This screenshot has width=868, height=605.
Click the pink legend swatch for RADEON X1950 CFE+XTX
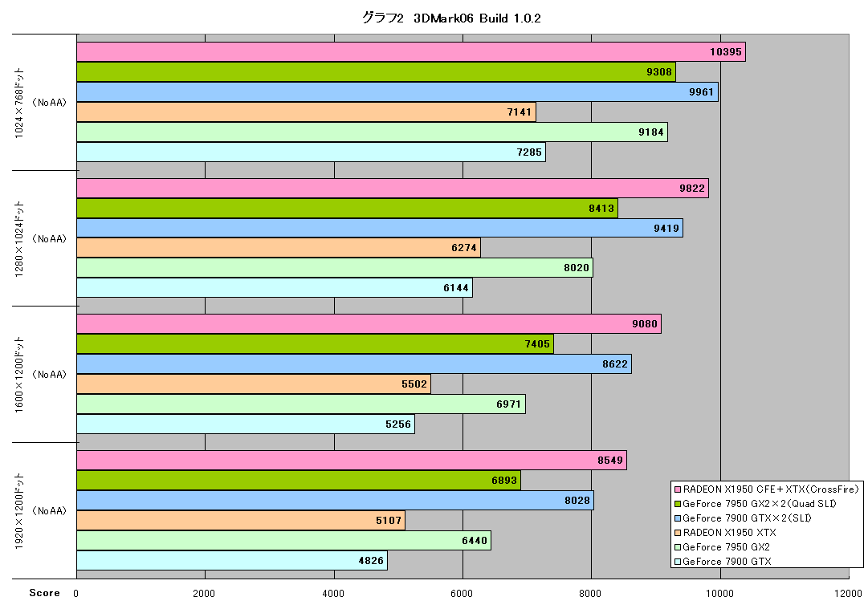coord(678,489)
